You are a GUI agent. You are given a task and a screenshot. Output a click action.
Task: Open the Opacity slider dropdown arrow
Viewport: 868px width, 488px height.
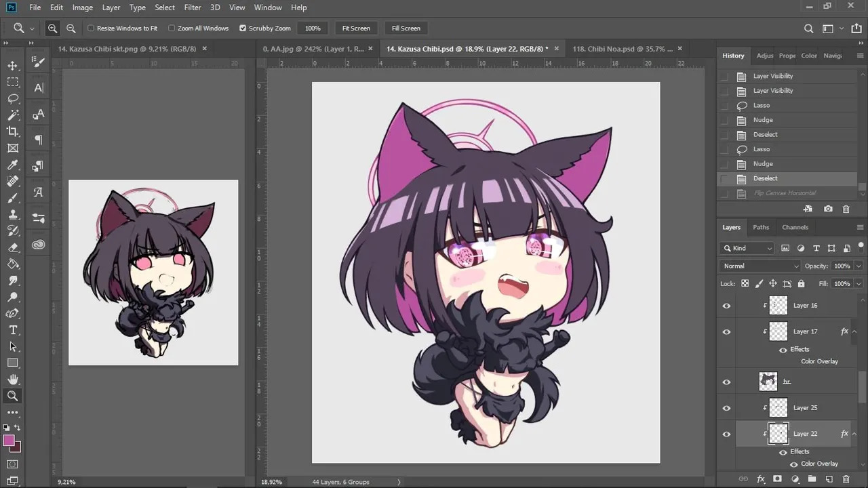(859, 266)
